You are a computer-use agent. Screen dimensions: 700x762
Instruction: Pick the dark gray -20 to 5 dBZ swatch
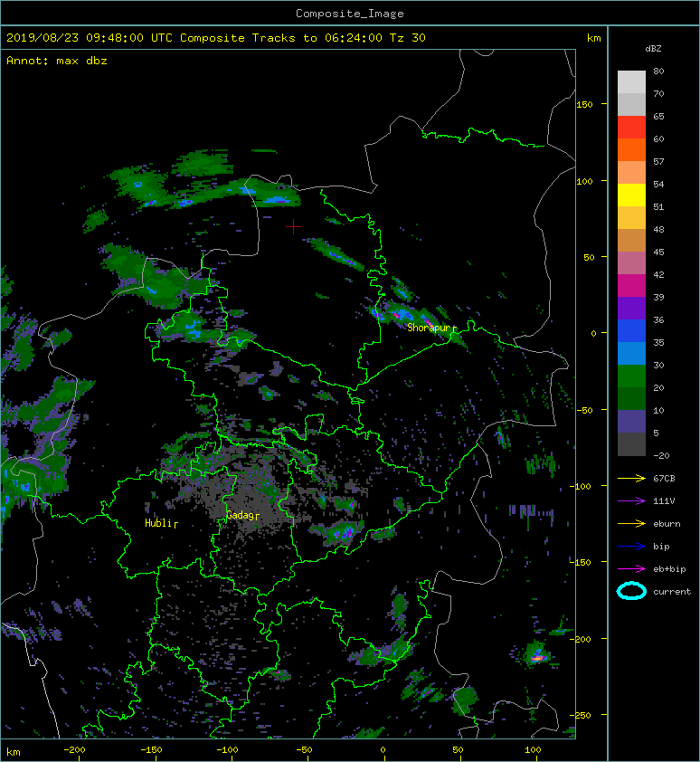point(631,444)
